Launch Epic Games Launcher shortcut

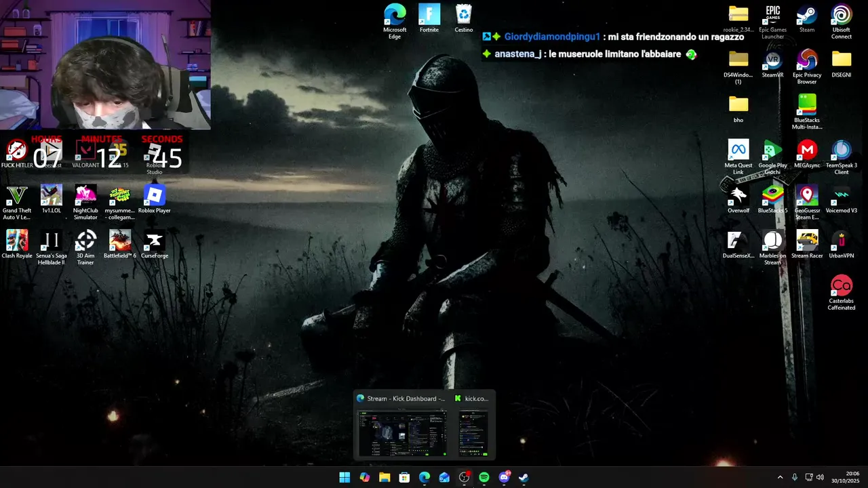[772, 21]
